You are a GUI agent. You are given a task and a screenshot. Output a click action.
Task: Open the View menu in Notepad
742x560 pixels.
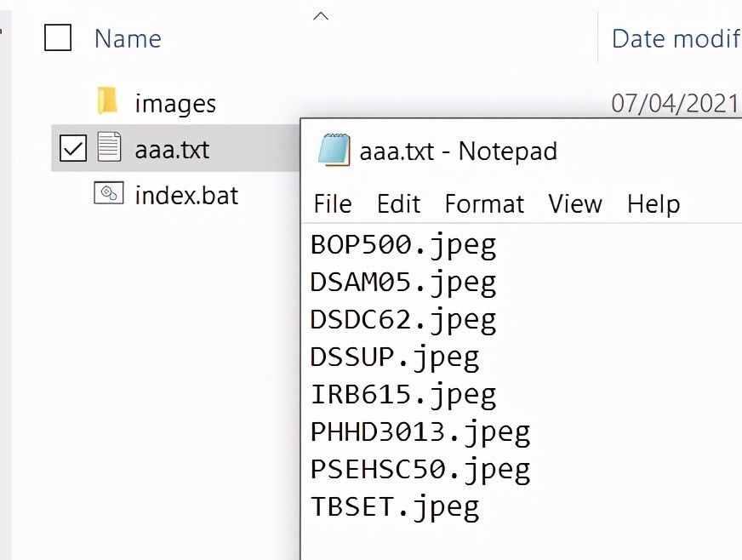pyautogui.click(x=575, y=204)
